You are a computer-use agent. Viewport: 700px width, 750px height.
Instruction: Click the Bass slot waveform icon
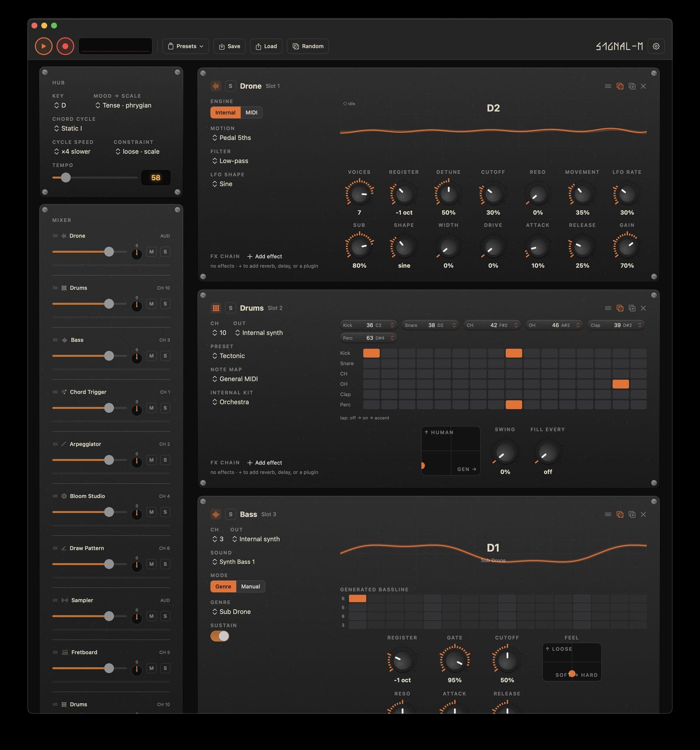click(216, 515)
